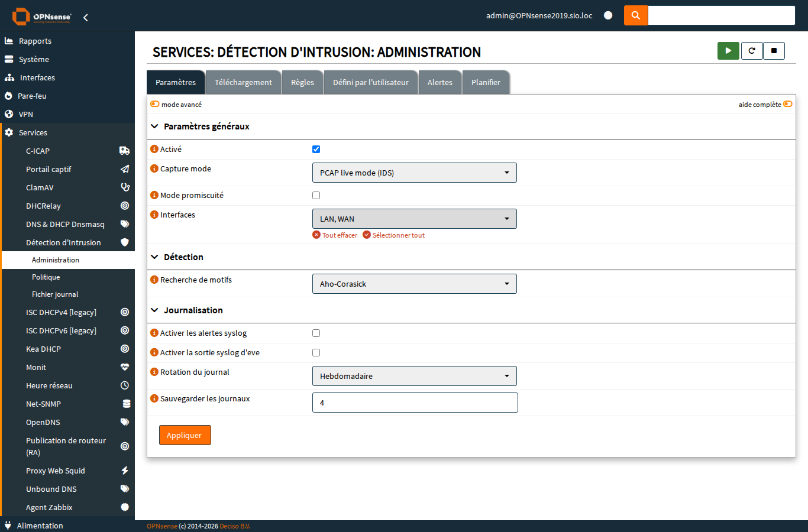
Task: Click the Tout effacer link
Action: 335,235
